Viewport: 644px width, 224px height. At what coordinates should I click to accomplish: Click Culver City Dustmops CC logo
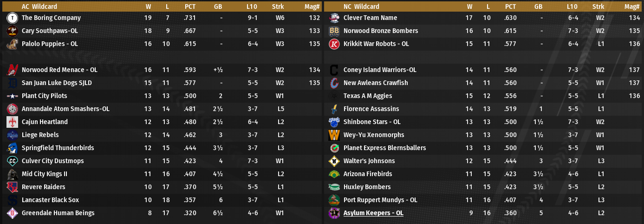13,161
